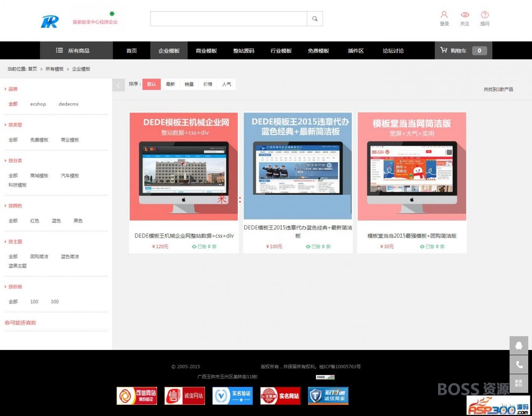
Task: Open the QR code floating icon
Action: [519, 383]
